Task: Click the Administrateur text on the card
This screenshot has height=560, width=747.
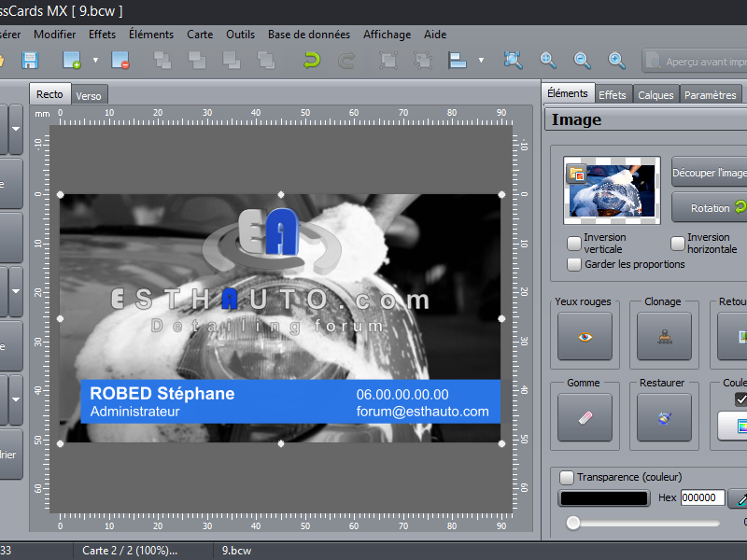Action: 134,412
